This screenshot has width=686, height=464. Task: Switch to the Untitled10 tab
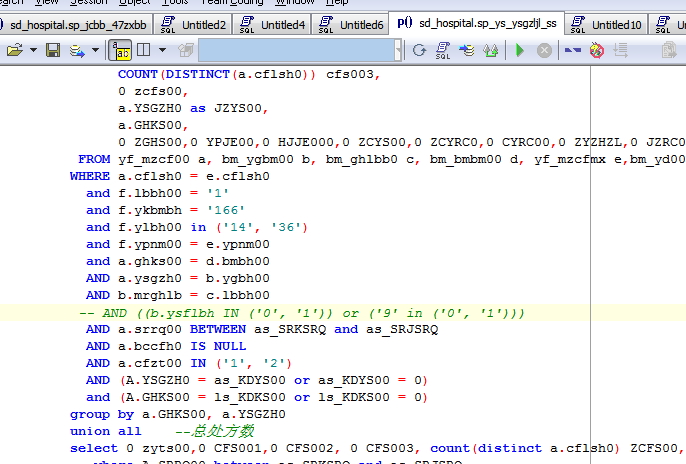pyautogui.click(x=606, y=25)
